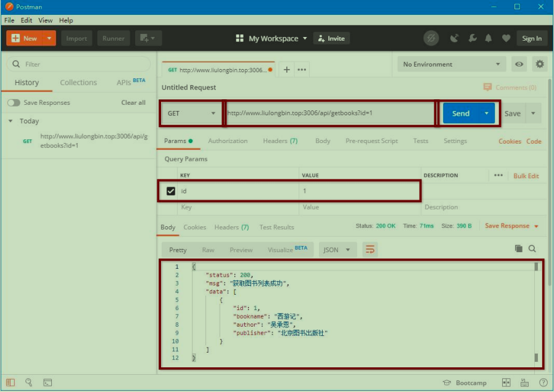Click the Runner button
This screenshot has width=554, height=392.
114,38
